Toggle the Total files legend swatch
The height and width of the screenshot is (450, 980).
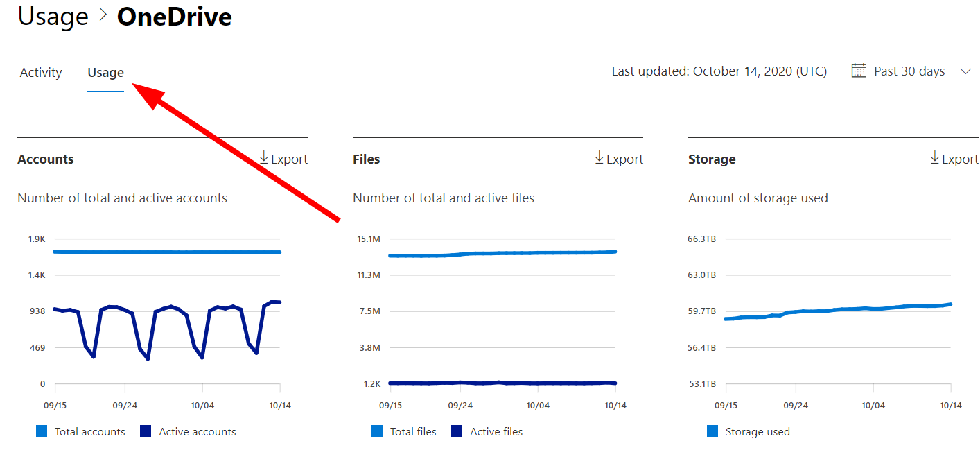point(377,431)
